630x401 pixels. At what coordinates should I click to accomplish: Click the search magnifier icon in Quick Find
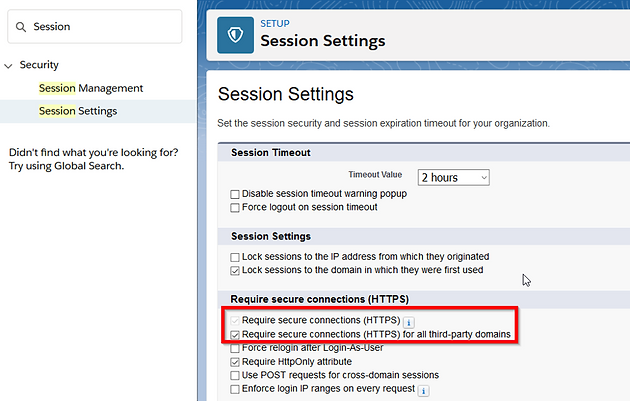pyautogui.click(x=21, y=27)
